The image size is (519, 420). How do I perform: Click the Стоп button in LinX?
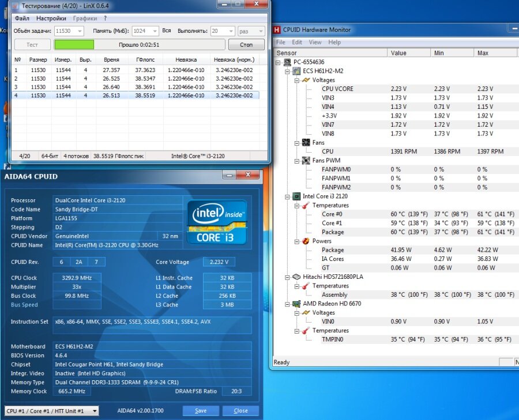pos(246,44)
